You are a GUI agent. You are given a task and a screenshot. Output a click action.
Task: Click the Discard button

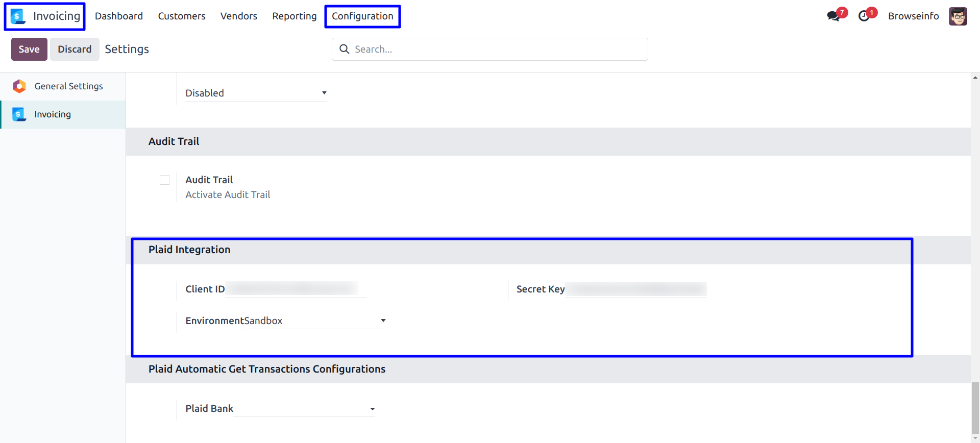[75, 49]
